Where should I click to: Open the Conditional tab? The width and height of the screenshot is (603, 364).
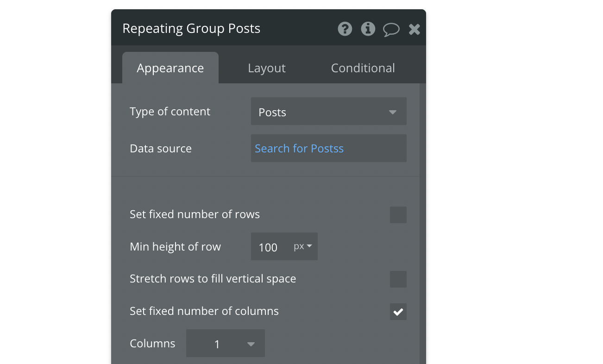363,68
